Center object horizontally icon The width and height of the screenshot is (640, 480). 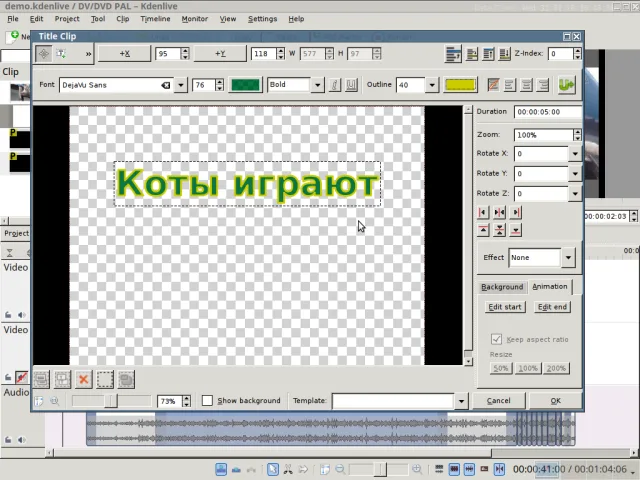coord(499,212)
